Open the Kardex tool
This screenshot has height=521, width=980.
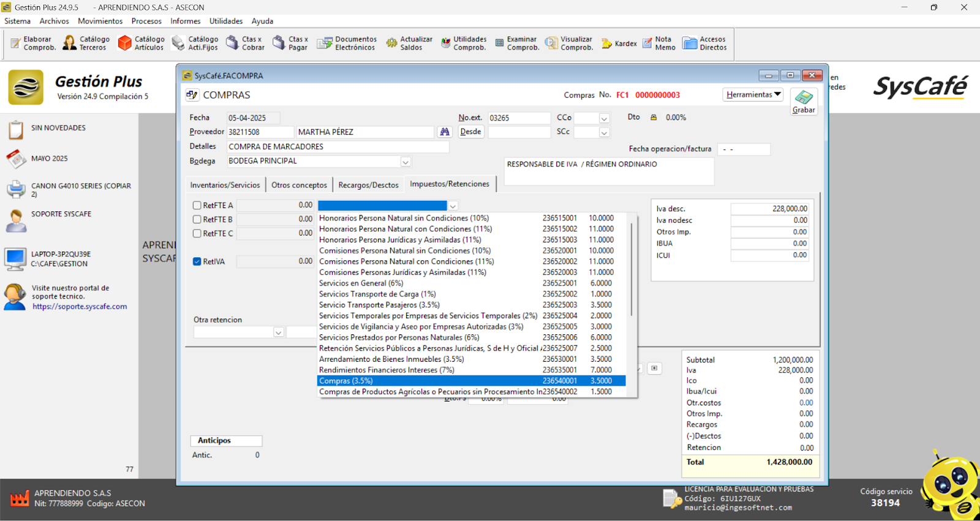click(x=619, y=43)
